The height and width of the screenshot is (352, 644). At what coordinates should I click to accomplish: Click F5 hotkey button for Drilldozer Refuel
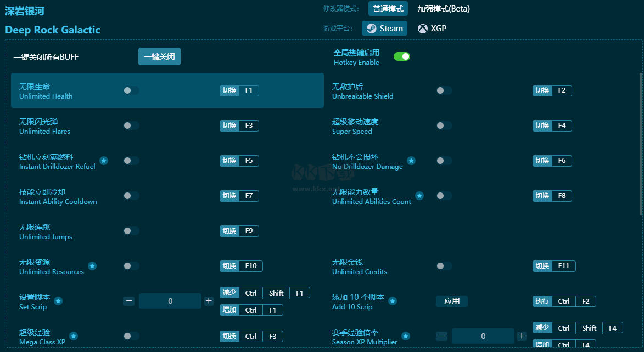pos(239,161)
